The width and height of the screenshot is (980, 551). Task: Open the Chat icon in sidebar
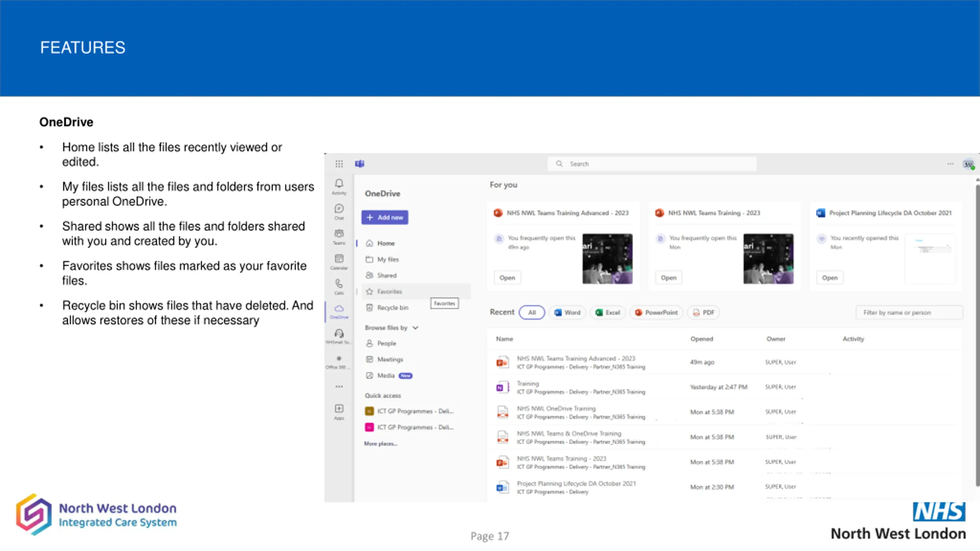[x=339, y=212]
